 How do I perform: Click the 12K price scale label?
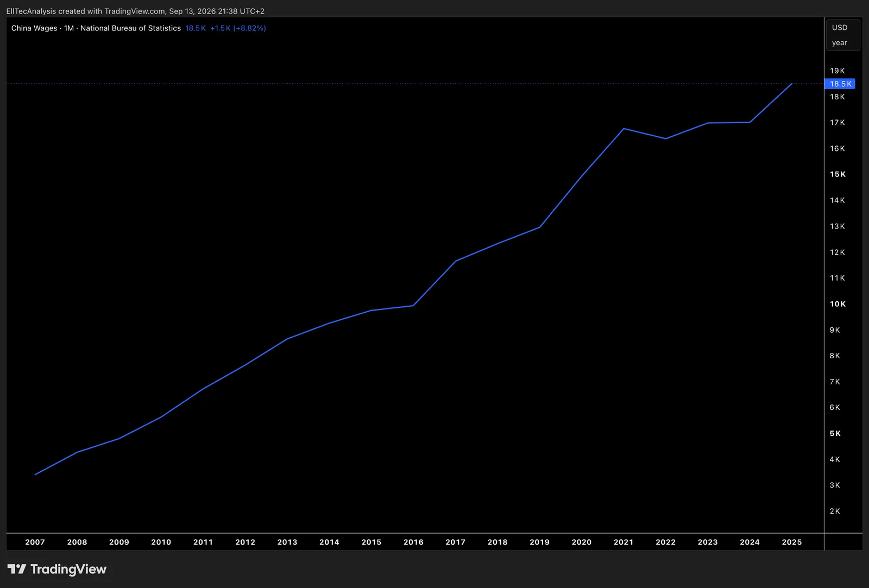[837, 252]
